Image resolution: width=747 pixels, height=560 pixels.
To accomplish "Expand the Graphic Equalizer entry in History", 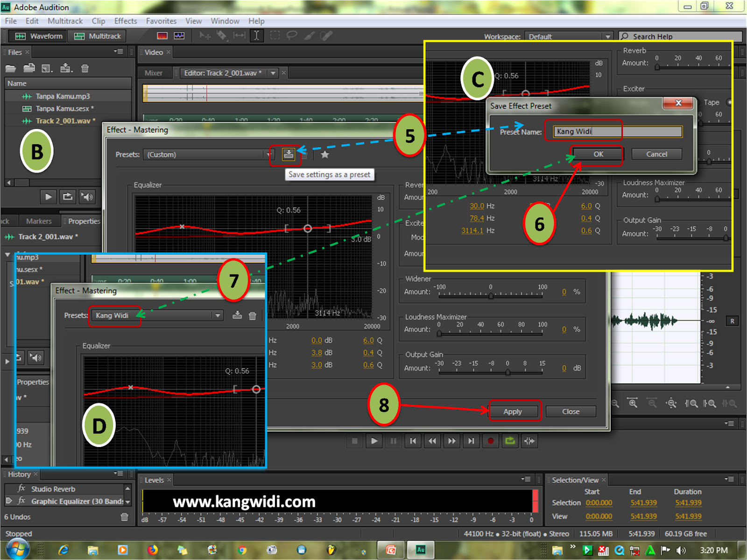I will point(9,501).
